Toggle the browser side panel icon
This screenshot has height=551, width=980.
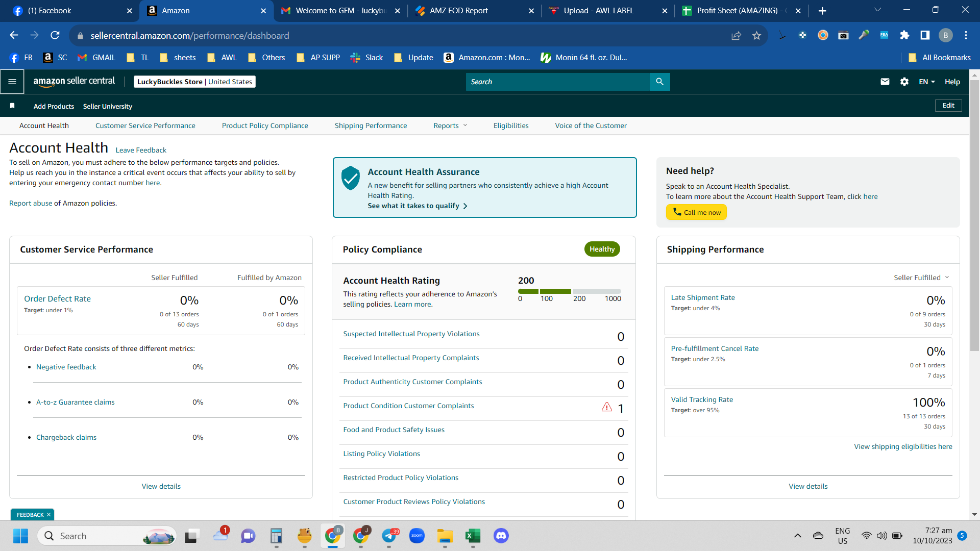tap(925, 35)
